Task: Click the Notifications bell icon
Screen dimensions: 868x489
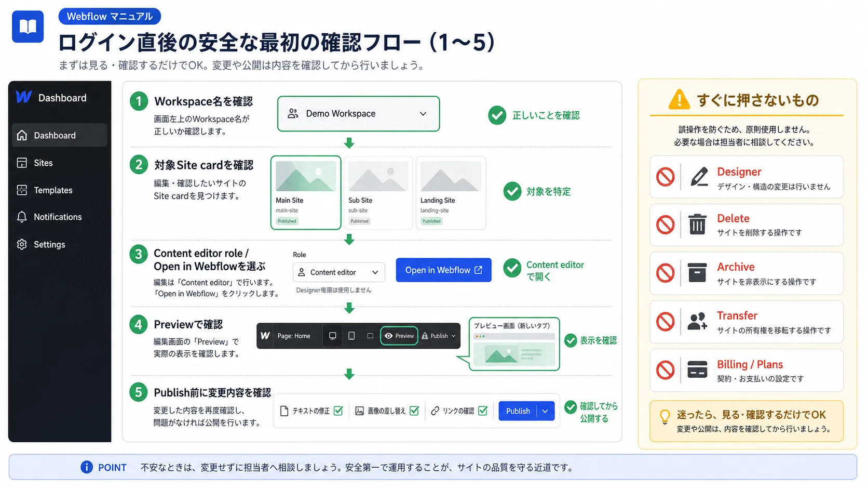Action: 22,217
